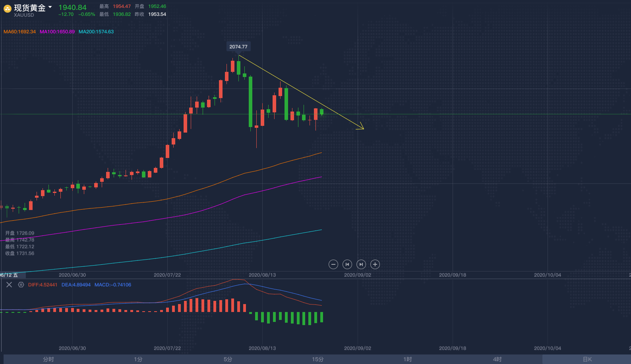This screenshot has height=364, width=631.
Task: Switch to the 1分 timeframe tab
Action: [138, 359]
